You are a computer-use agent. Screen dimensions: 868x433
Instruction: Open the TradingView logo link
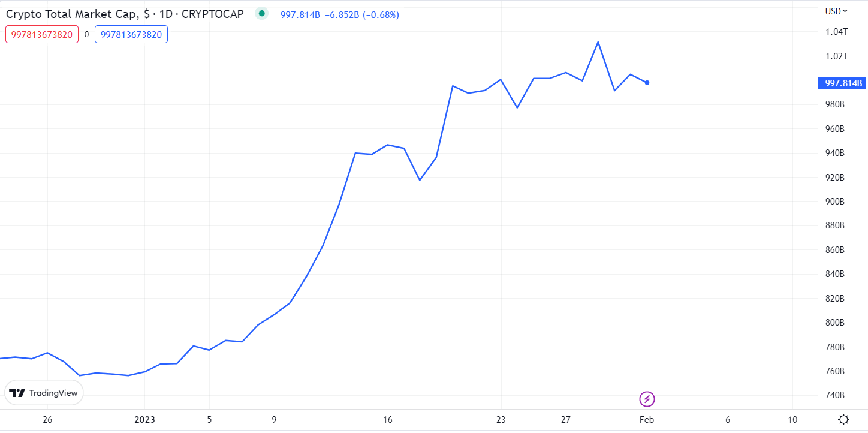(x=44, y=393)
